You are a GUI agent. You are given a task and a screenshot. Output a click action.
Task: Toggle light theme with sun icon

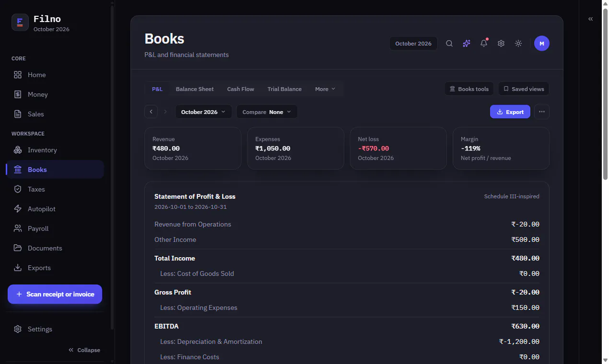(x=518, y=44)
